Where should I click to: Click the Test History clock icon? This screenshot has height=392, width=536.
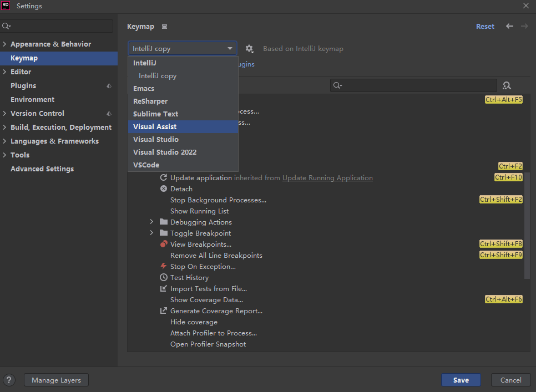tap(164, 278)
